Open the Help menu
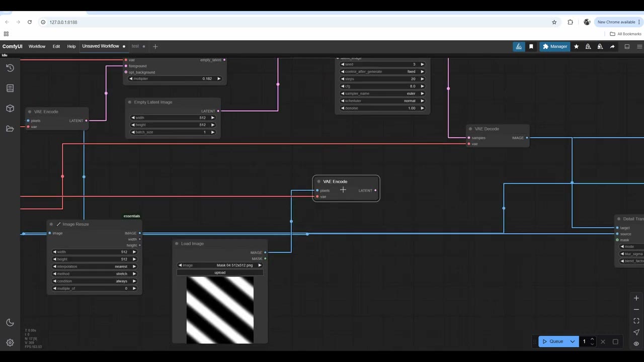The width and height of the screenshot is (644, 362). point(71,46)
